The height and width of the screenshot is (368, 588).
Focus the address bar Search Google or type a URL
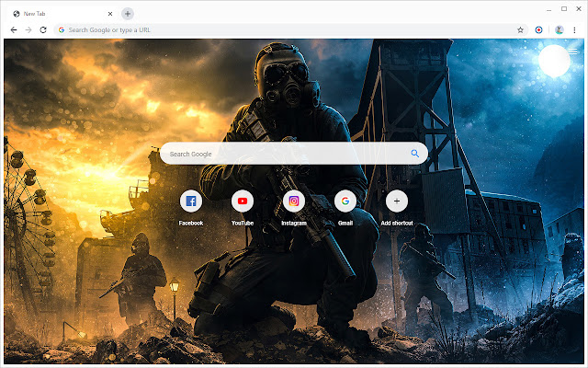coord(291,30)
